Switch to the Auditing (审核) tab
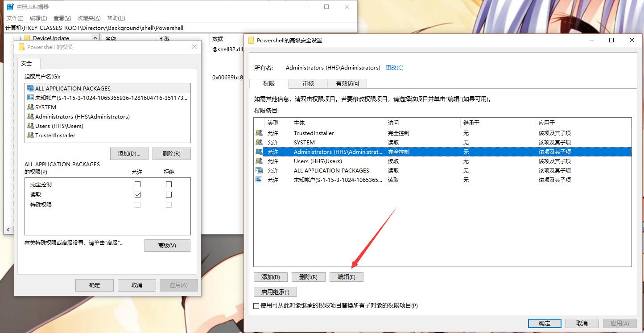 [308, 83]
